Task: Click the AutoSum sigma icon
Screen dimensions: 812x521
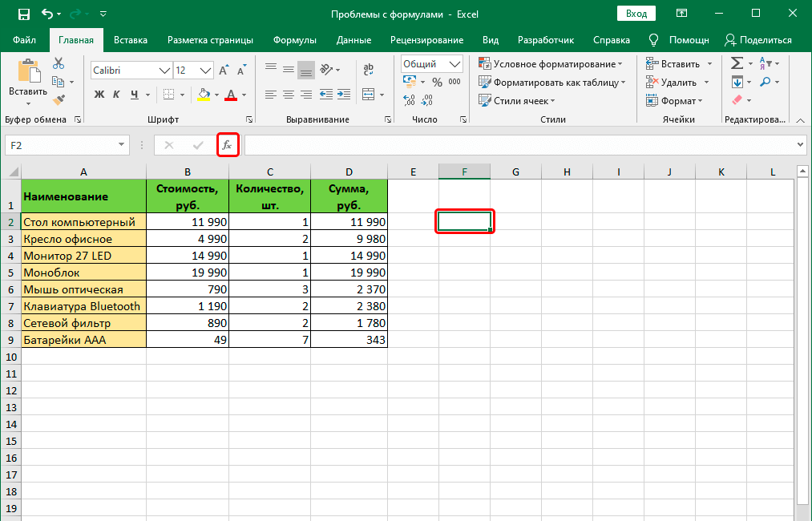Action: [737, 63]
